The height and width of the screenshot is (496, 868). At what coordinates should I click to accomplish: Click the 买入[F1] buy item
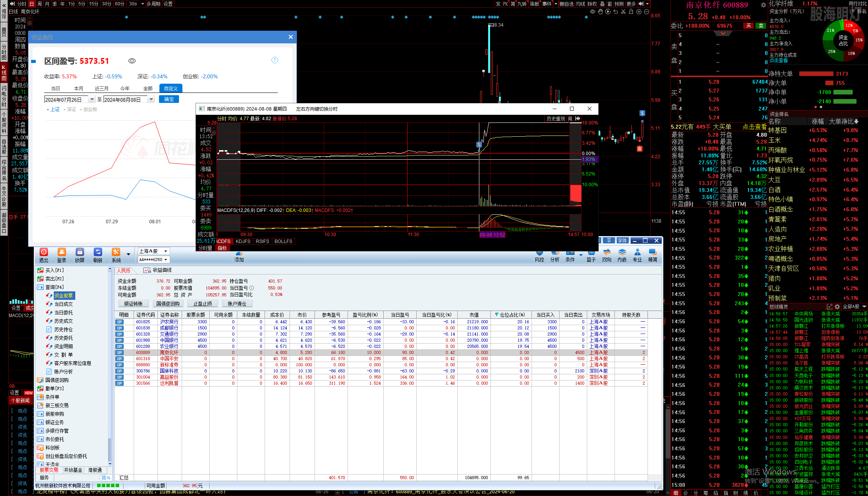51,270
